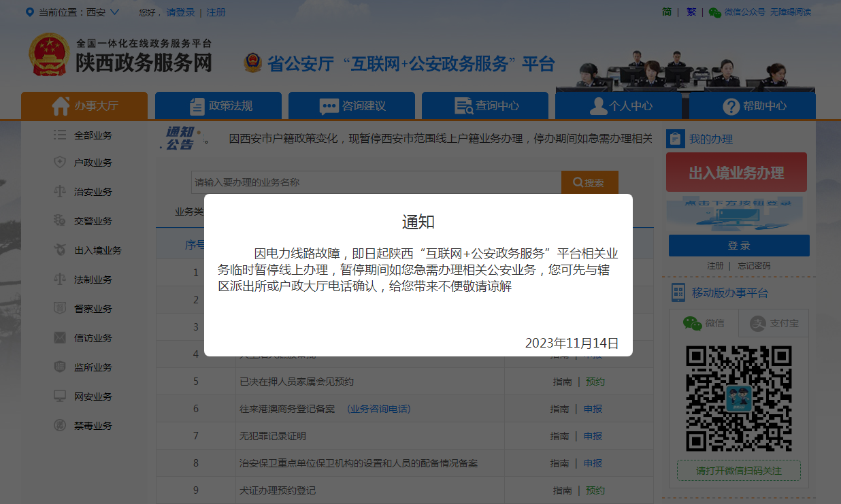Click 全部业务 list item
The height and width of the screenshot is (504, 841).
(x=93, y=135)
